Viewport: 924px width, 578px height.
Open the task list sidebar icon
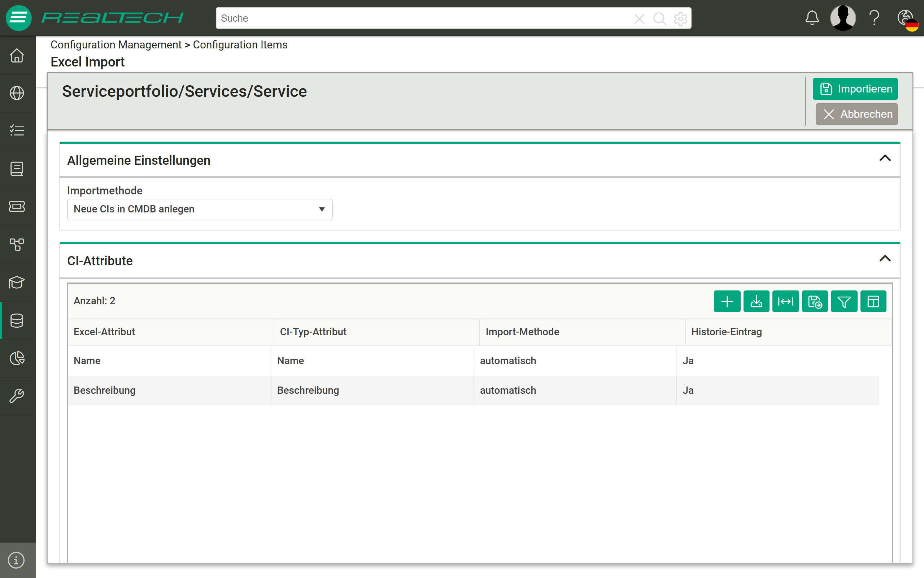tap(17, 130)
